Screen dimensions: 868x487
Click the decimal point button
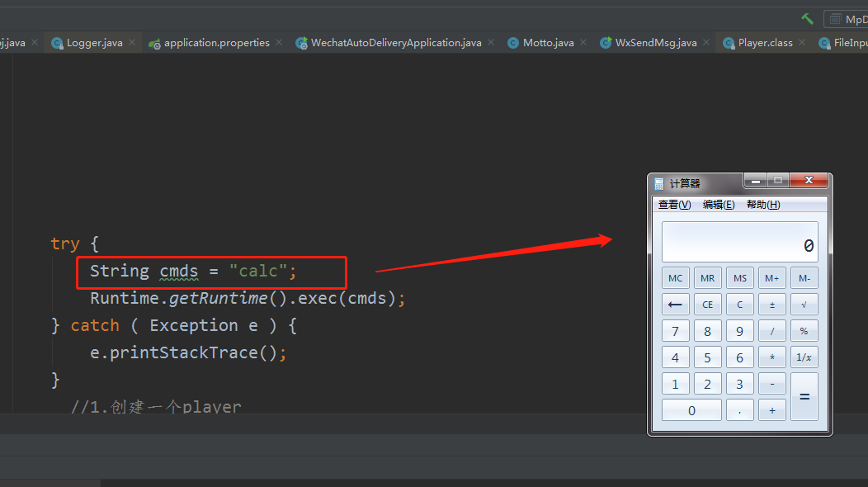739,410
